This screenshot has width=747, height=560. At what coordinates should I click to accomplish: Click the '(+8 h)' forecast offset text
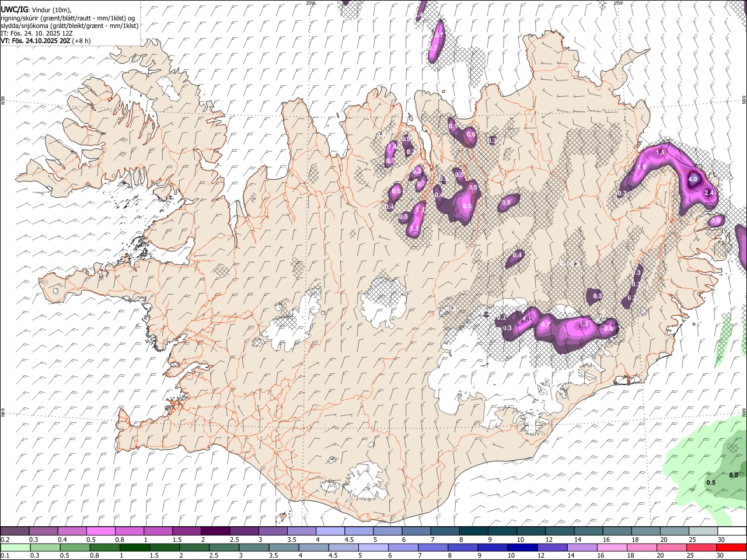tap(82, 41)
